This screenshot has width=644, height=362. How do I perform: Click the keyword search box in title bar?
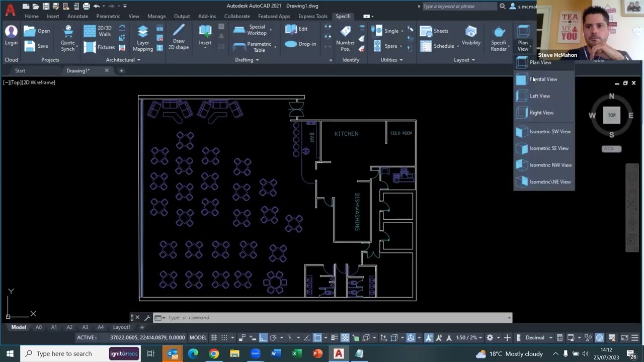pos(459,7)
